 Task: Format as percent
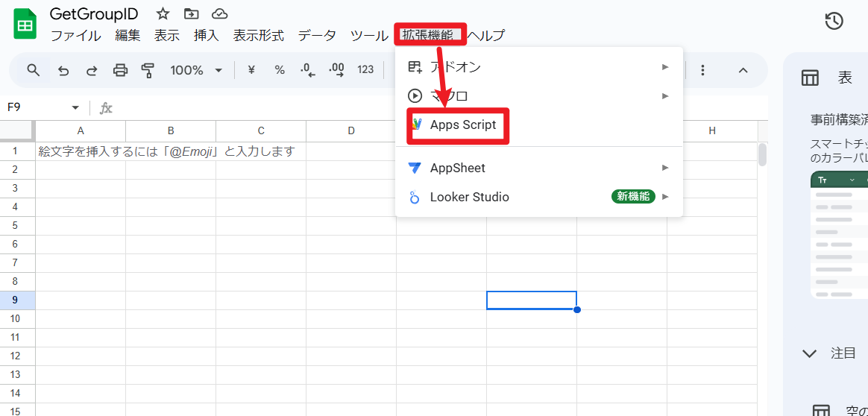pos(280,69)
